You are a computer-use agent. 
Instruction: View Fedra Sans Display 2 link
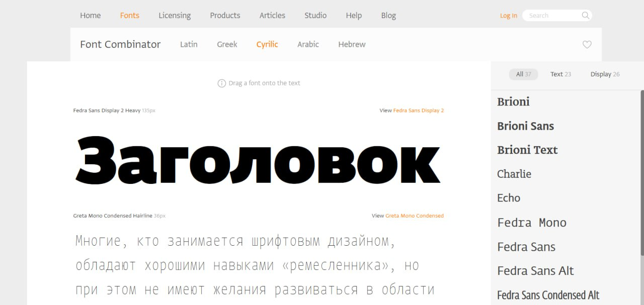coord(418,111)
